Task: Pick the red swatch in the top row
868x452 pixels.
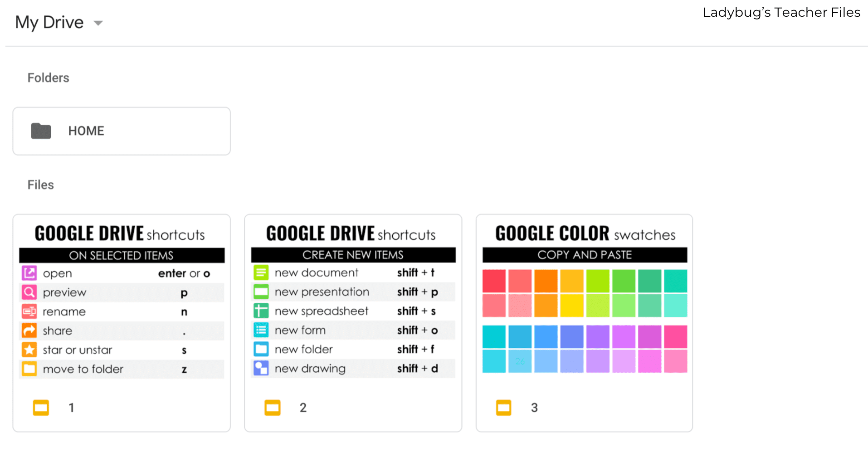Action: (494, 281)
